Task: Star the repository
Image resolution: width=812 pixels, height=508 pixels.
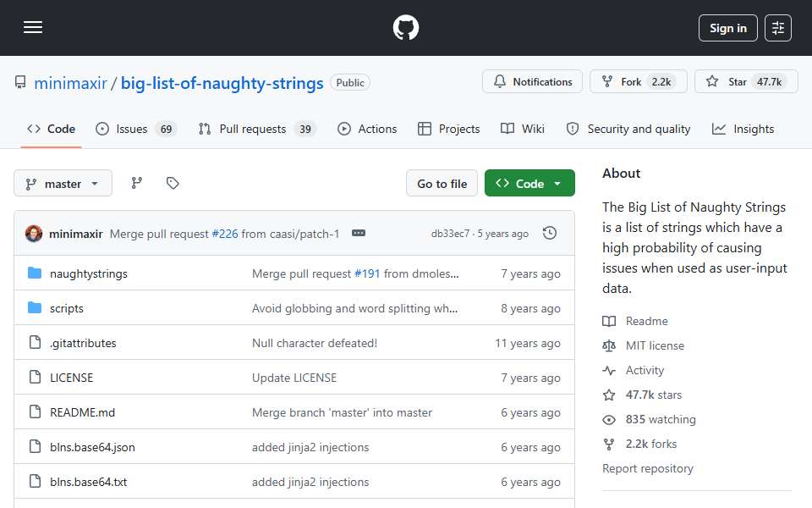Action: (746, 82)
